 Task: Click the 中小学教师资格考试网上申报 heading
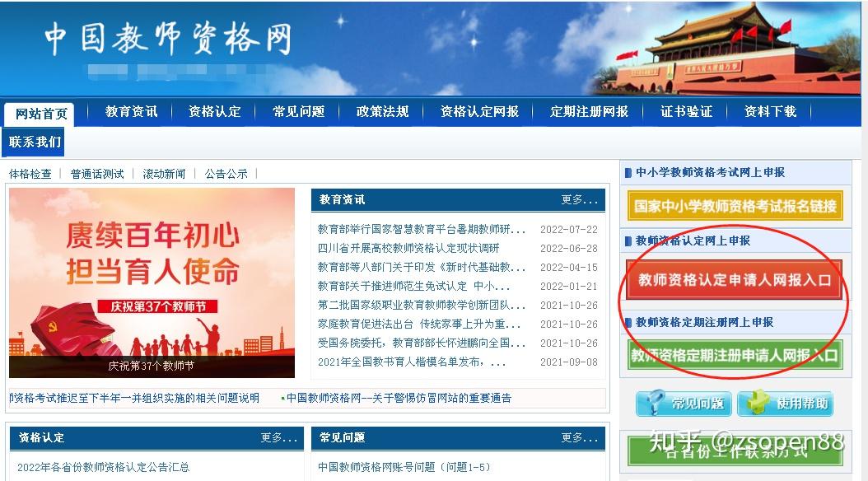(710, 173)
